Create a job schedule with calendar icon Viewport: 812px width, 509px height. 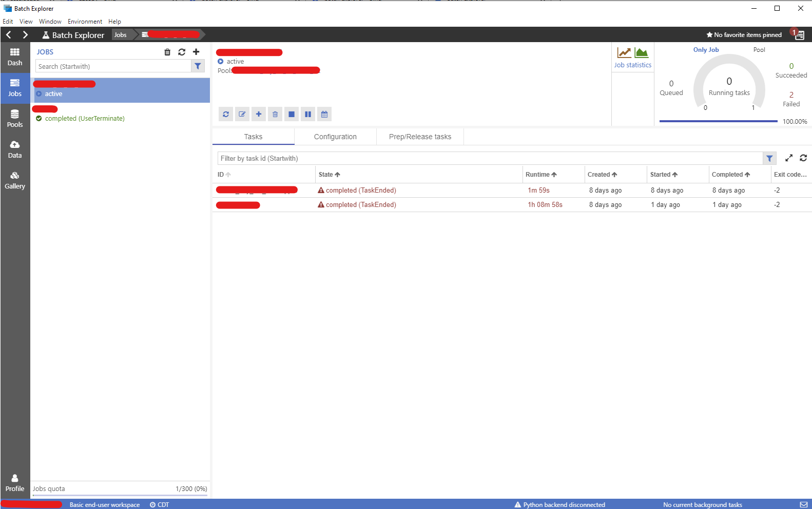(324, 114)
